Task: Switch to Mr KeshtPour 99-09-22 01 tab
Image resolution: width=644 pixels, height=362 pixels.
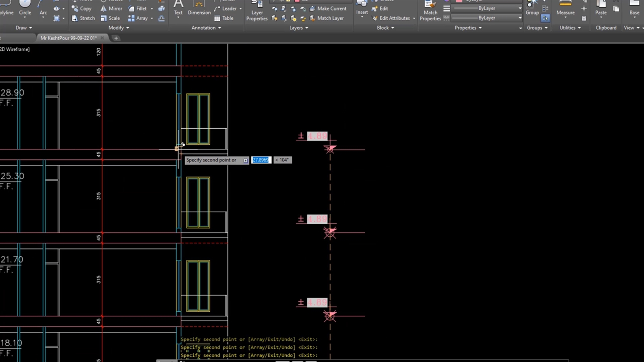Action: pos(68,38)
